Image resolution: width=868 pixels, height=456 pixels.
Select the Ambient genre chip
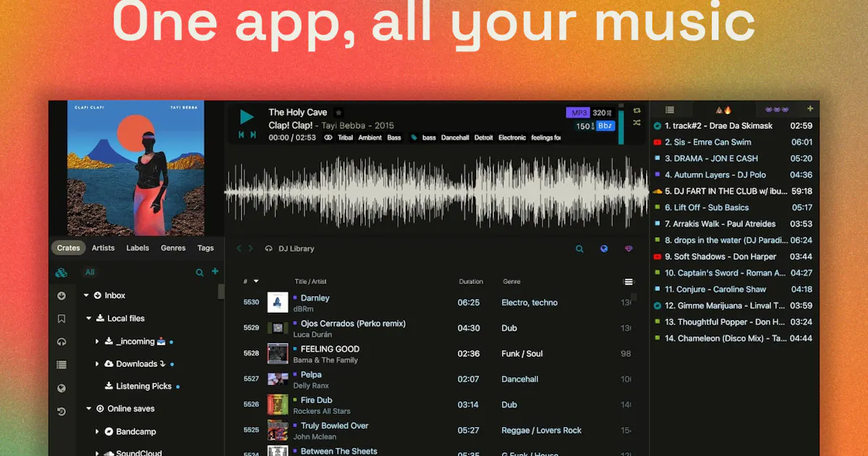click(x=370, y=138)
